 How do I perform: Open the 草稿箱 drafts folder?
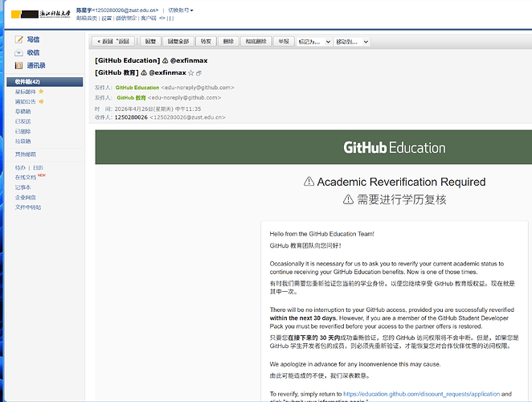tap(23, 112)
